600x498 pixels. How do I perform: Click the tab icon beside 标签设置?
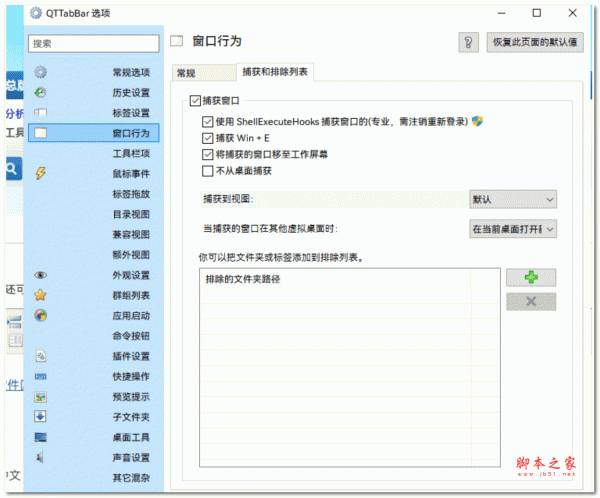(x=41, y=113)
